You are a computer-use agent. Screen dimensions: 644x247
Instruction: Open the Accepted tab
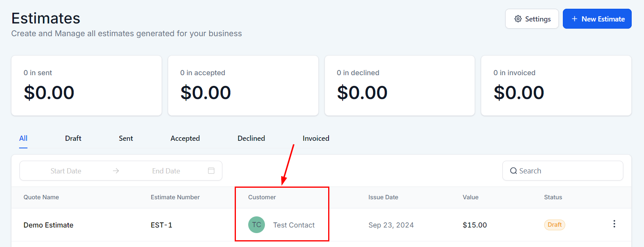(185, 138)
